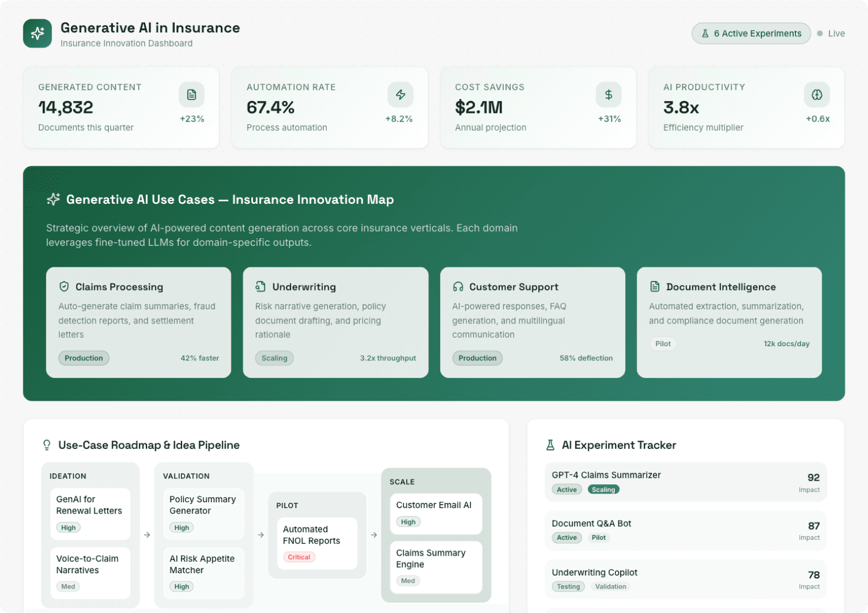
Task: Click the High tag on GenAI for Renewal Letters
Action: pyautogui.click(x=69, y=527)
